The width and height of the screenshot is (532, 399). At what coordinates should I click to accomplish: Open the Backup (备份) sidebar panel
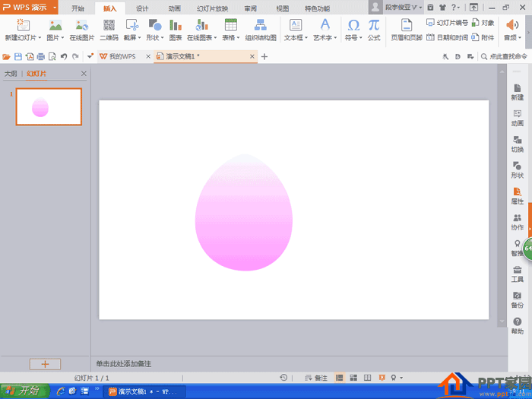point(517,300)
